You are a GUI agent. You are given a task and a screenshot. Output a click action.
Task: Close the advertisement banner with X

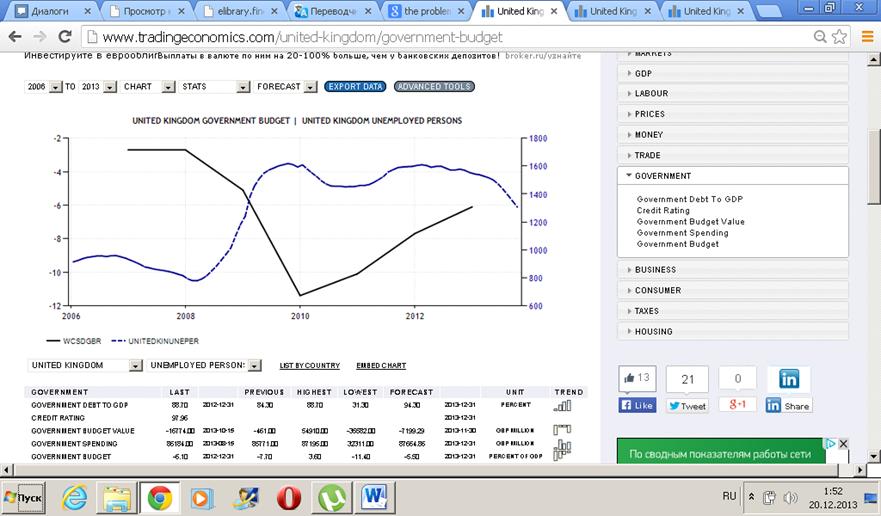point(843,444)
